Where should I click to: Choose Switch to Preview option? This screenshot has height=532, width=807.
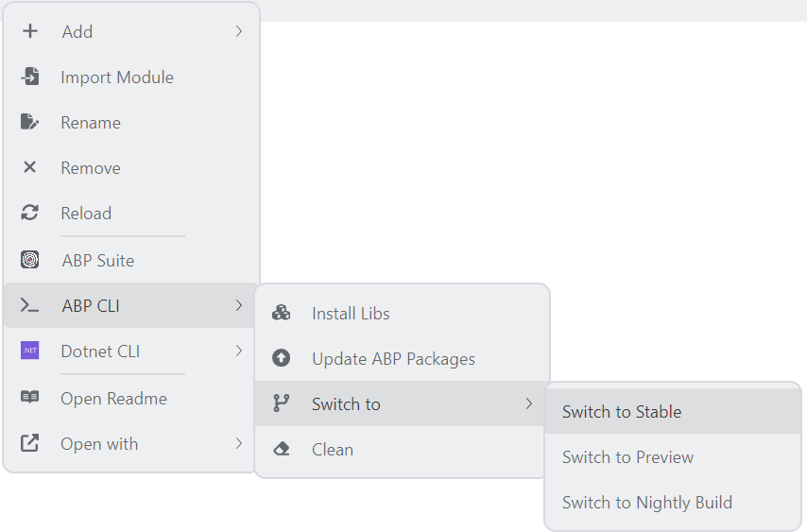(x=627, y=457)
